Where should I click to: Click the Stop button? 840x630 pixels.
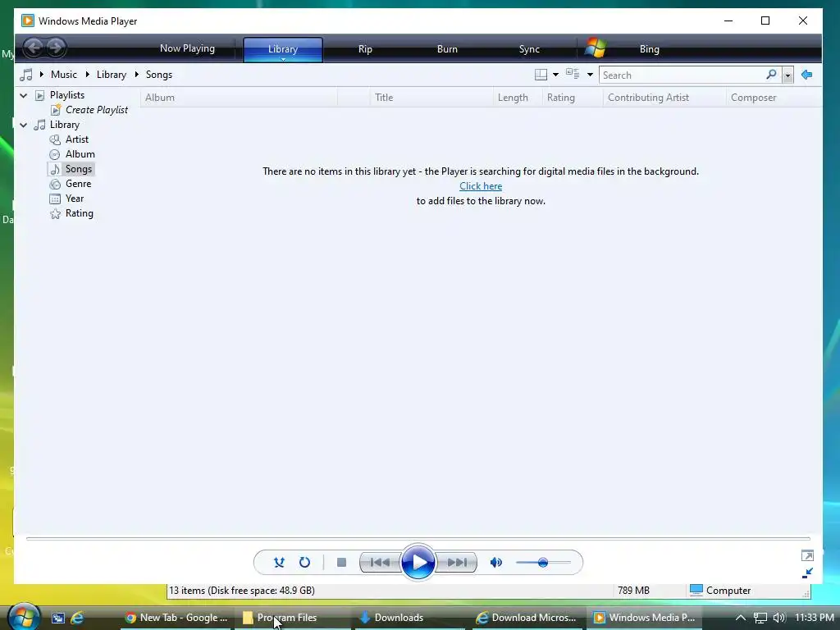pos(341,562)
